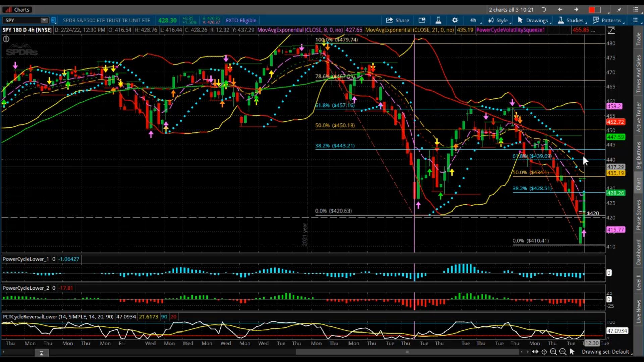Click the MovAvgExponential (CLOSE, 21) study label
This screenshot has height=362, width=644.
409,30
